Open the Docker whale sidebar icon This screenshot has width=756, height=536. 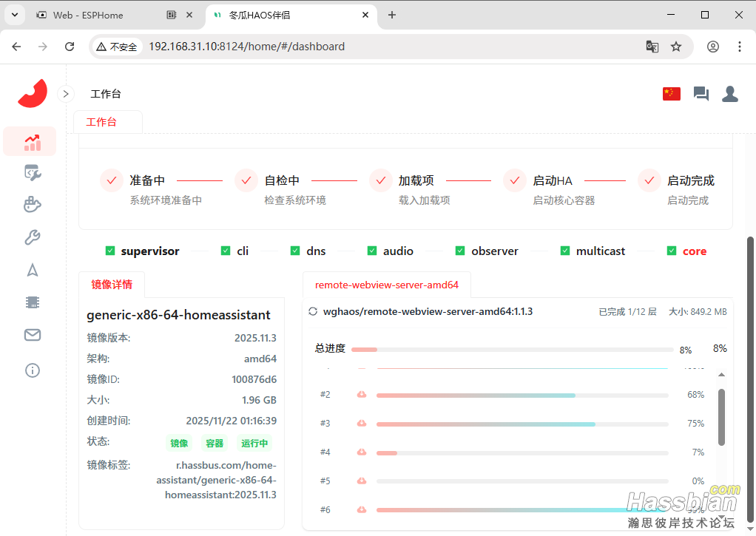tap(32, 205)
